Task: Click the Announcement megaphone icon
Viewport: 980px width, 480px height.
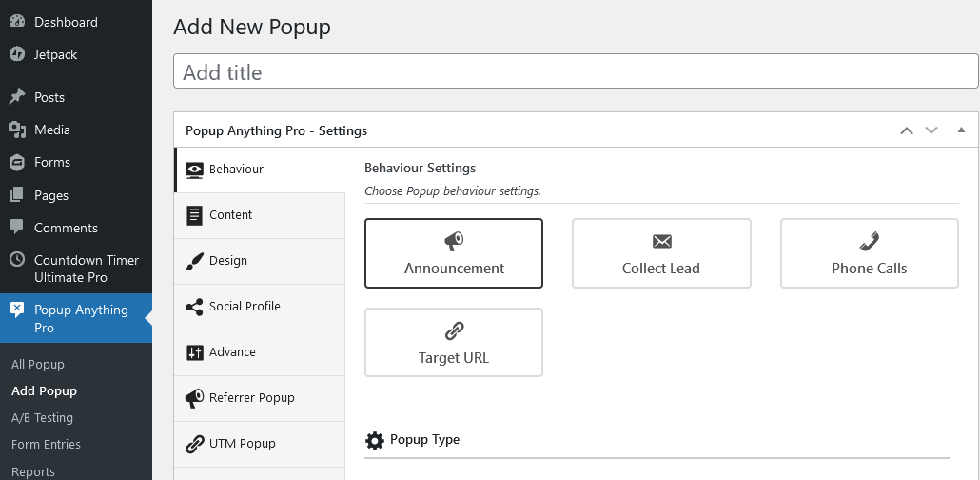Action: (x=454, y=241)
